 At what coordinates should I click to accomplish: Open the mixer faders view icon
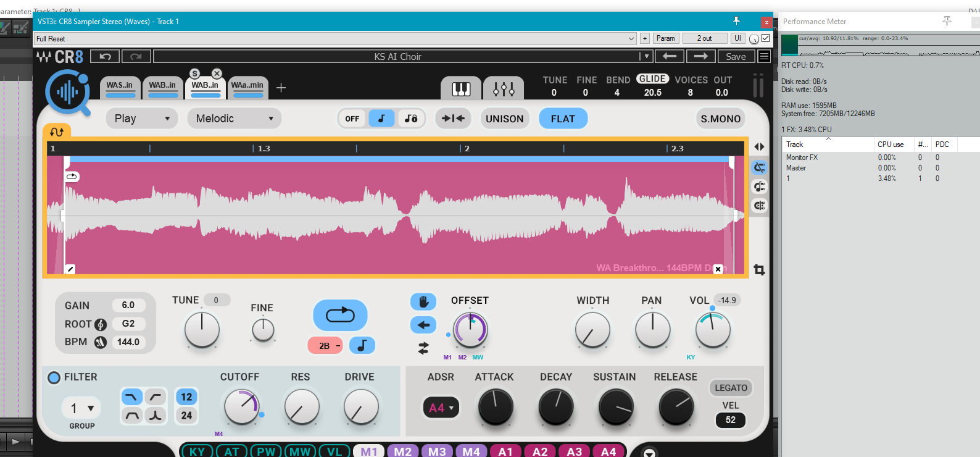click(504, 89)
